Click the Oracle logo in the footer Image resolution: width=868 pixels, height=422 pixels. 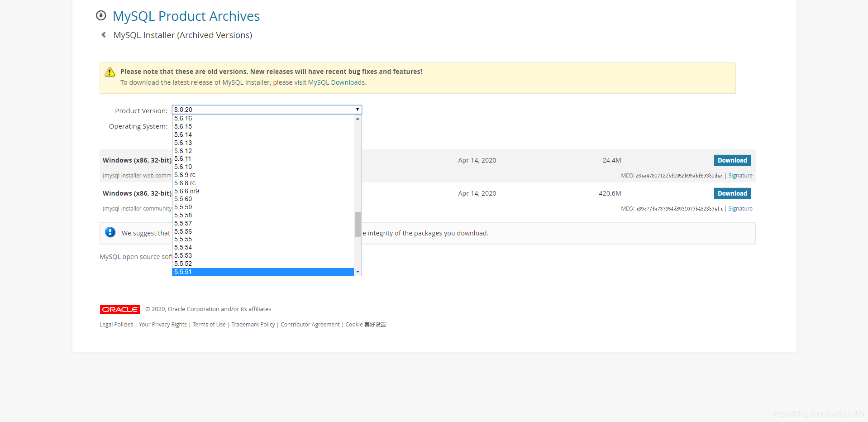coord(120,309)
